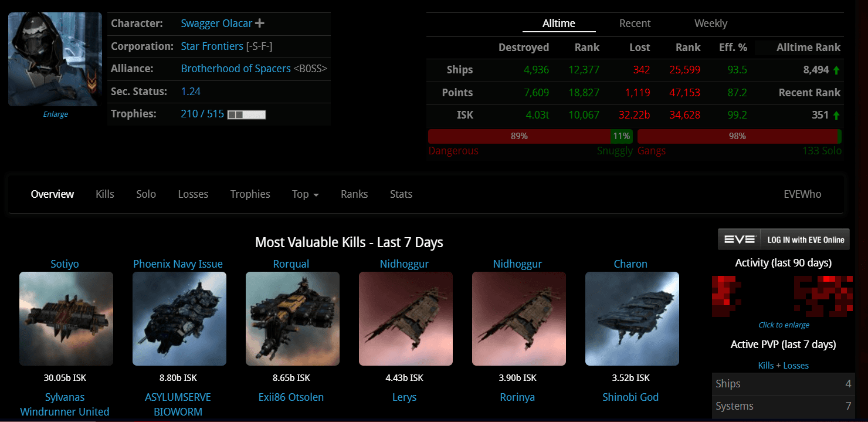
Task: Switch to the Weekly stats tab
Action: 711,23
